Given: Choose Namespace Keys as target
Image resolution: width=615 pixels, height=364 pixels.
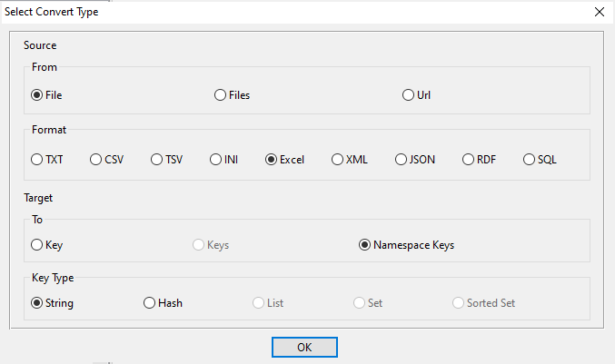Looking at the screenshot, I should tap(365, 244).
